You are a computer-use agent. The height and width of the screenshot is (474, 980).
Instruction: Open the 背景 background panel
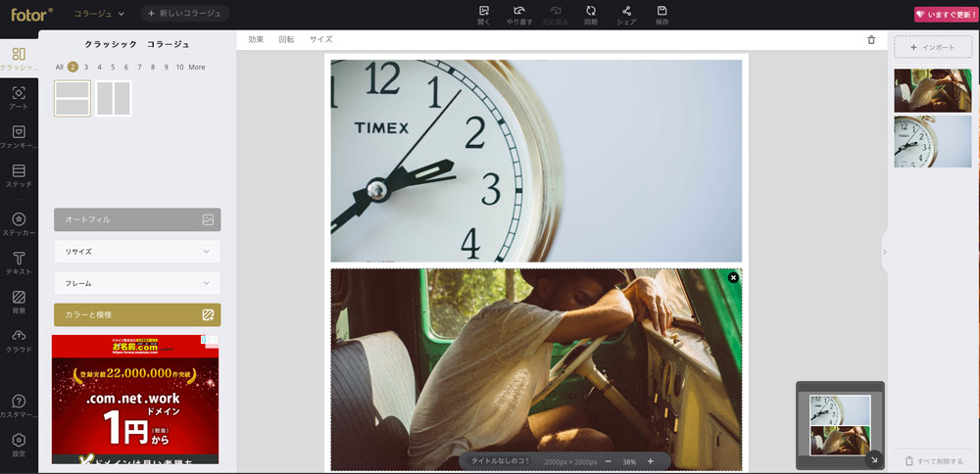point(19,302)
